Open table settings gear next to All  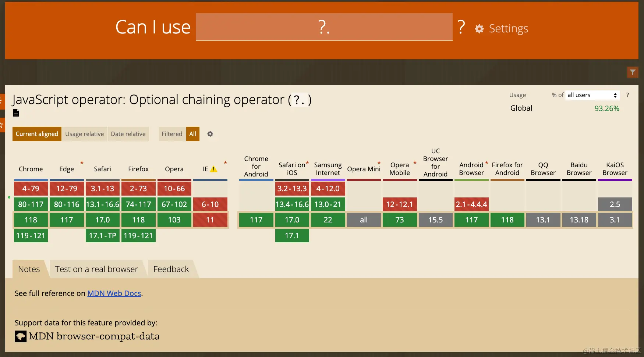tap(210, 134)
